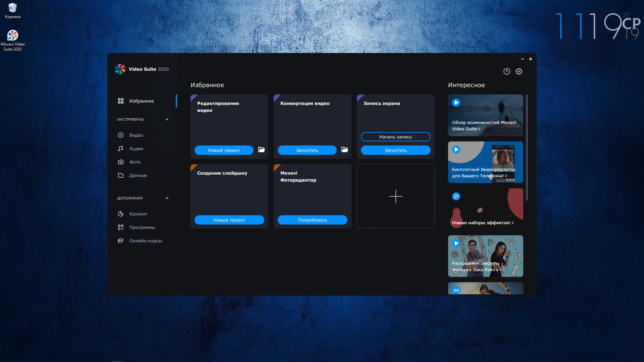Click Новый проект in Редактирование видео
Image resolution: width=644 pixels, height=362 pixels.
click(224, 150)
